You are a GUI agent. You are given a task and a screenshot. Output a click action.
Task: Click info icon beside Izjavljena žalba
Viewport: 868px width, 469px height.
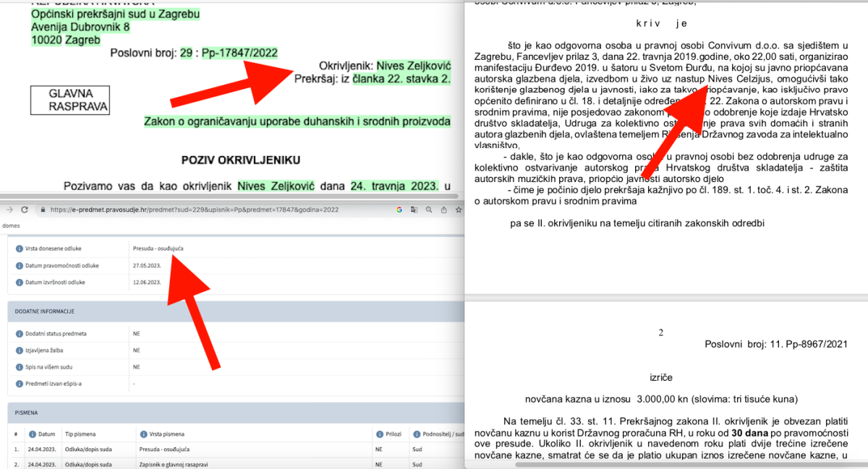[x=19, y=350]
